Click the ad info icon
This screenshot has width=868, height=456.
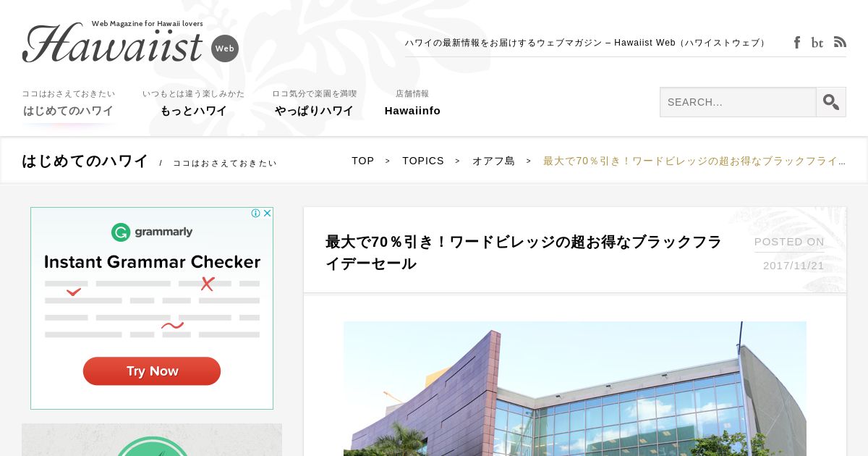coord(255,213)
